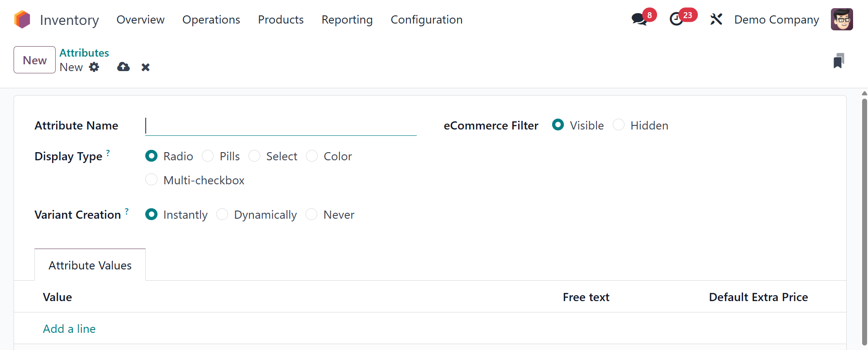Expand the Operations menu
Image resolution: width=868 pixels, height=350 pixels.
point(211,20)
